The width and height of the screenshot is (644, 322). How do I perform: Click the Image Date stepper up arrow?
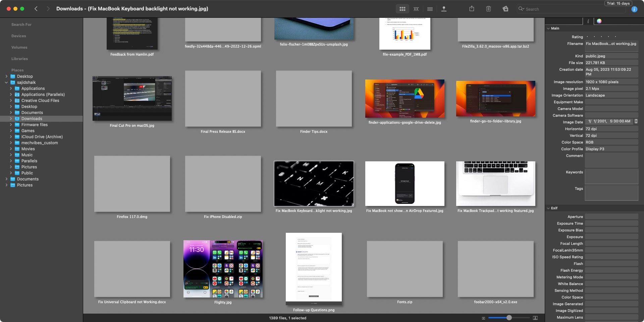point(637,120)
